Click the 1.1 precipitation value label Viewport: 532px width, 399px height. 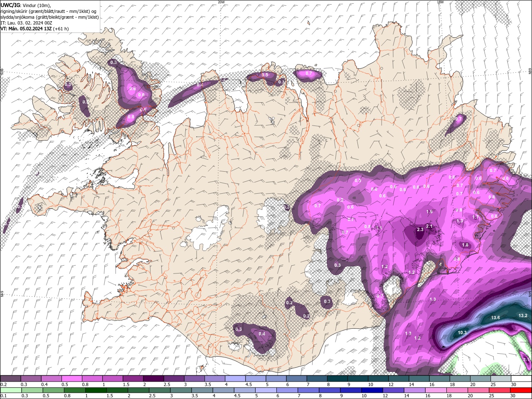click(x=378, y=228)
